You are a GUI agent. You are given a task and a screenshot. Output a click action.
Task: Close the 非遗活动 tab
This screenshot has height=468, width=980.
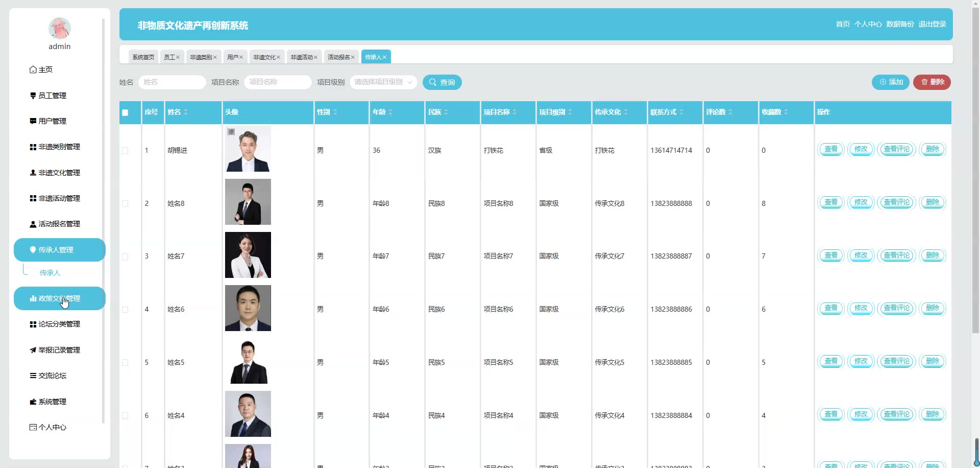point(315,57)
